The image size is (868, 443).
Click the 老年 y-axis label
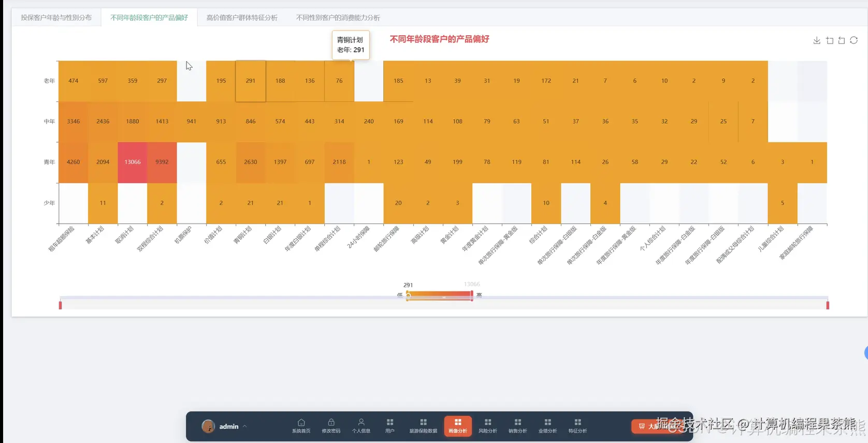point(49,81)
